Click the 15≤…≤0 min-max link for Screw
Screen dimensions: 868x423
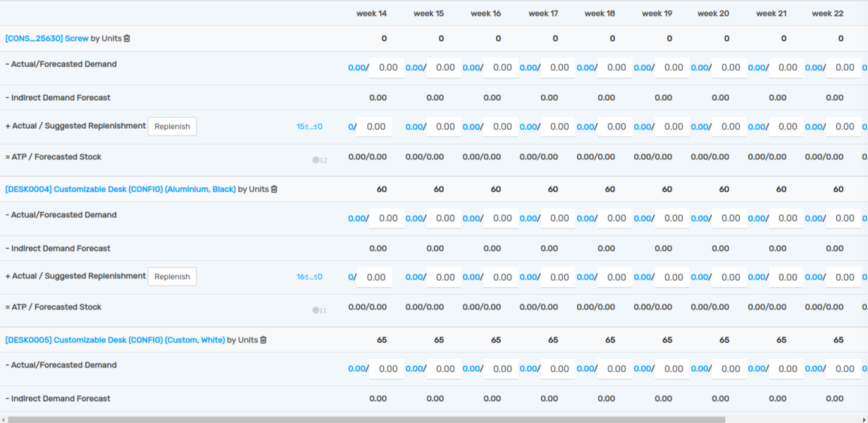309,127
